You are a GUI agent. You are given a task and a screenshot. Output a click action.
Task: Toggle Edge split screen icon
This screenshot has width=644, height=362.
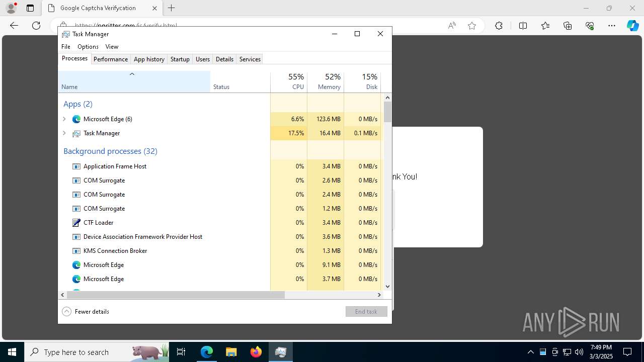(x=523, y=26)
